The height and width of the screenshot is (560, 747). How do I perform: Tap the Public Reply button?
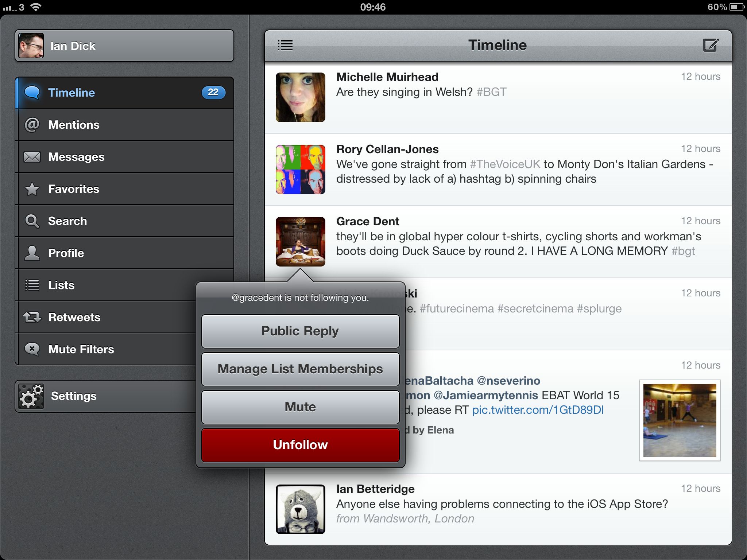tap(300, 331)
